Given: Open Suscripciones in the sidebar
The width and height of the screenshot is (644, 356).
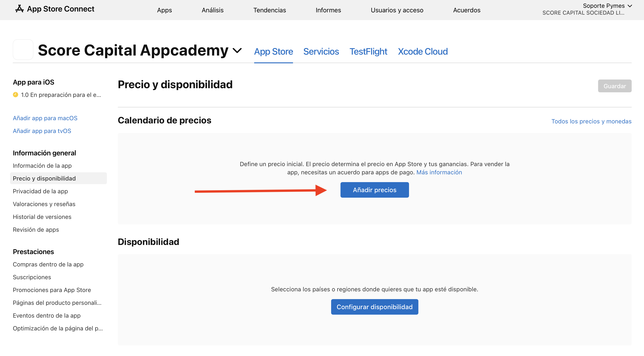Looking at the screenshot, I should click(32, 277).
